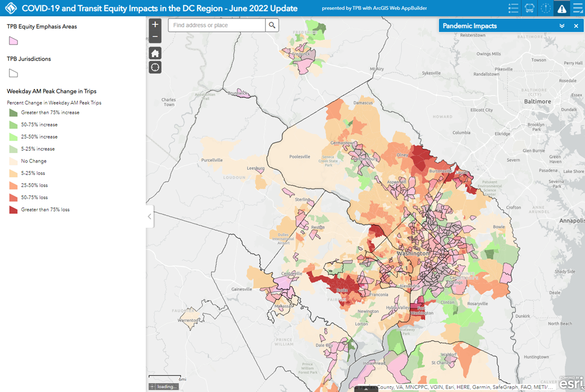Click the Greater than 75% loss red swatch
Screen dimensions: 585x392
[13, 209]
